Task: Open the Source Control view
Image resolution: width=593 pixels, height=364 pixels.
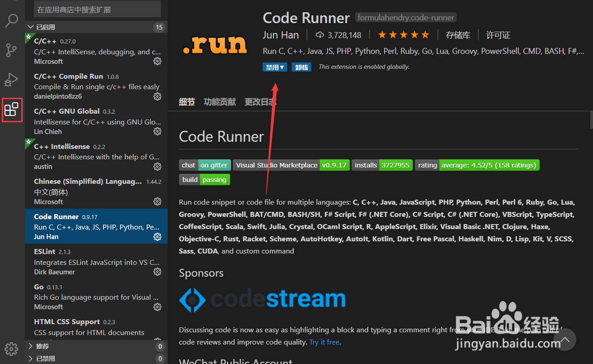Action: 11,50
